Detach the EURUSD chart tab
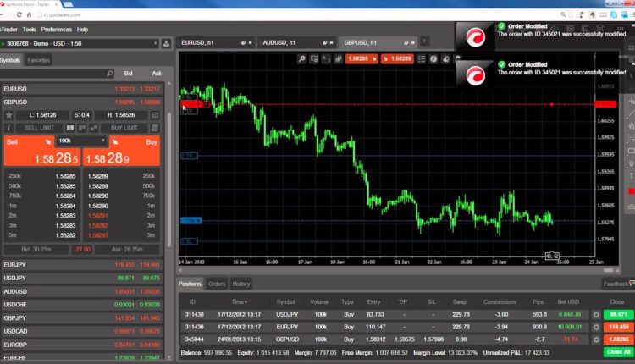The height and width of the screenshot is (364, 635). point(243,42)
